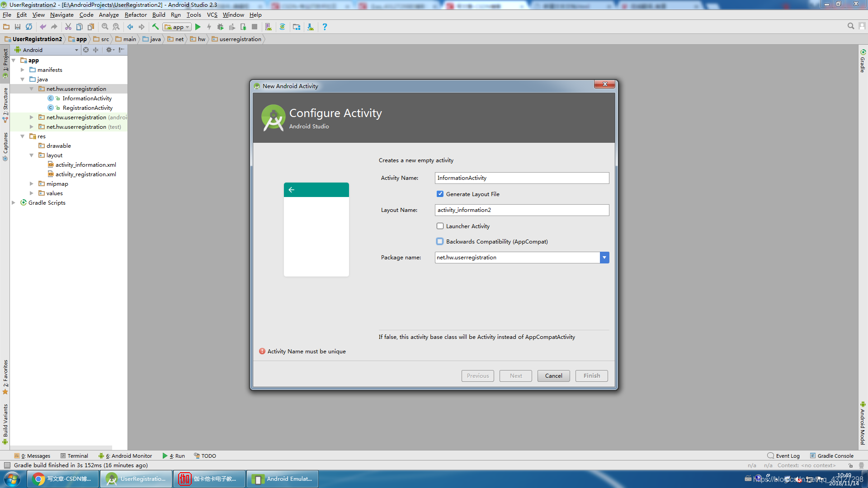Select InformationActivity in project tree

pos(87,99)
